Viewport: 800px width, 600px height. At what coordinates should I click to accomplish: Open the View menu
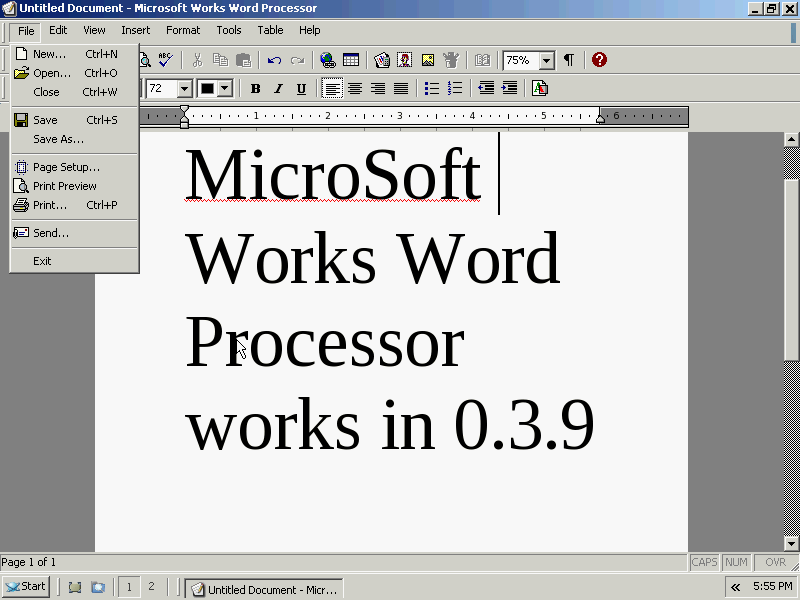click(94, 30)
